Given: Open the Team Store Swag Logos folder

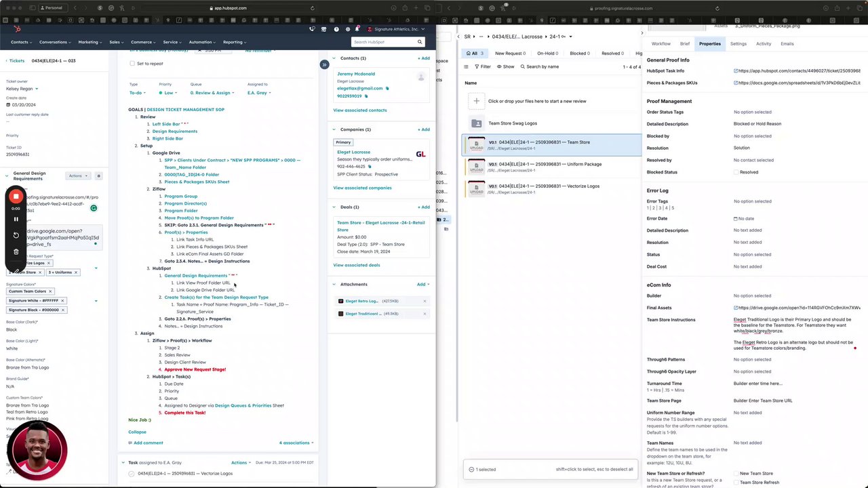Looking at the screenshot, I should tap(512, 123).
